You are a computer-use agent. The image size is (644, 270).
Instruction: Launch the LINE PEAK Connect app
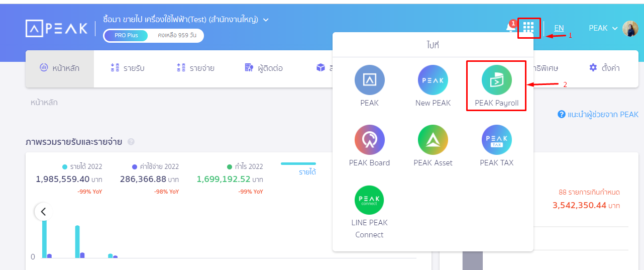(x=369, y=212)
